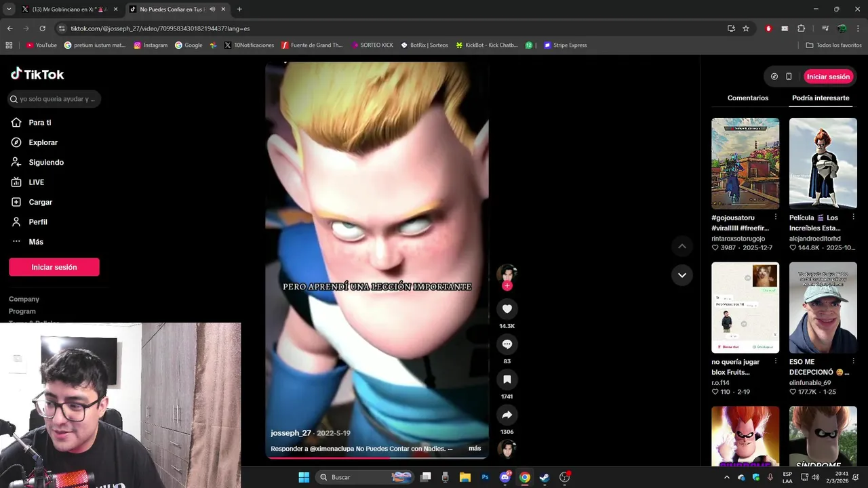Mute the TikTok tab audio icon
Image resolution: width=868 pixels, height=488 pixels.
pyautogui.click(x=212, y=9)
